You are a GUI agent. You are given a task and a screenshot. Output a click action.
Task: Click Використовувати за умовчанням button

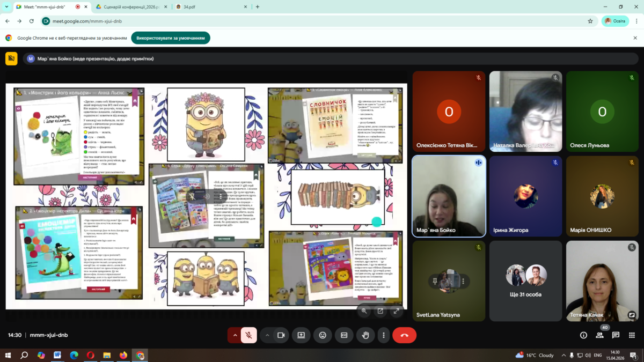171,38
